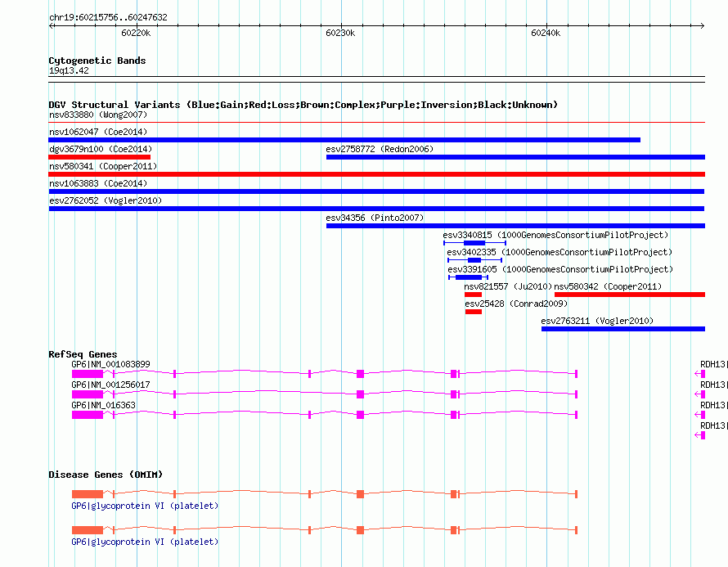Screen dimensions: 728x567
Task: Select the esv3402335 variant glyph
Action: pos(474,260)
